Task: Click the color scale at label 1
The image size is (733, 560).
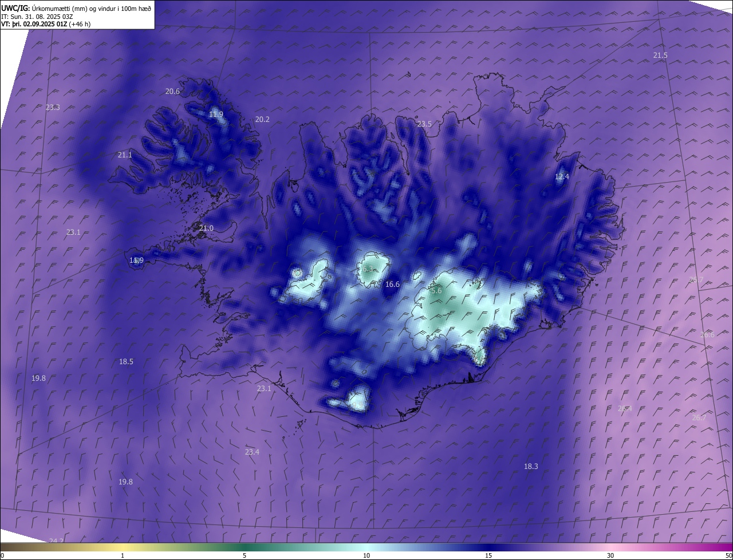Action: (x=123, y=555)
